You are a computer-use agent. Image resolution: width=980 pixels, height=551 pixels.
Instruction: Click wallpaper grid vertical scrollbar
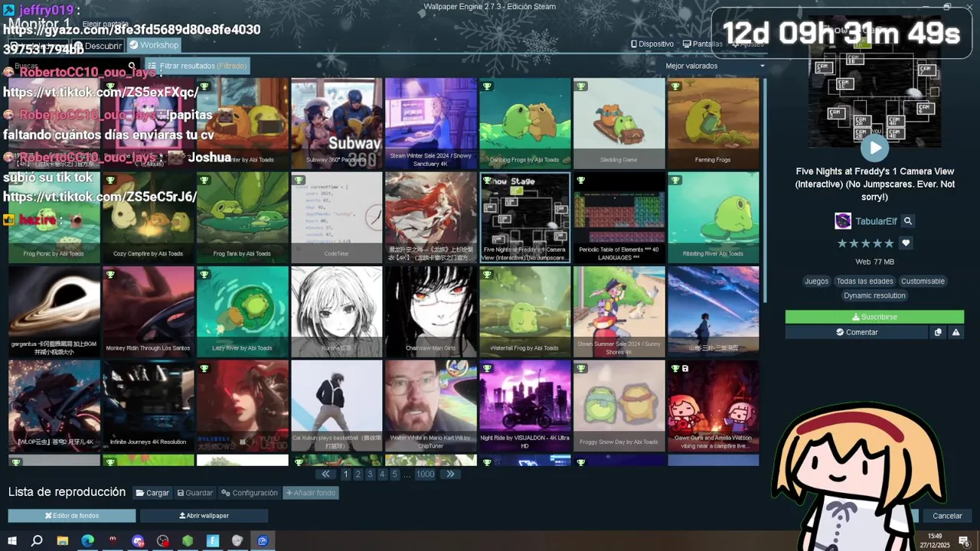pyautogui.click(x=763, y=191)
